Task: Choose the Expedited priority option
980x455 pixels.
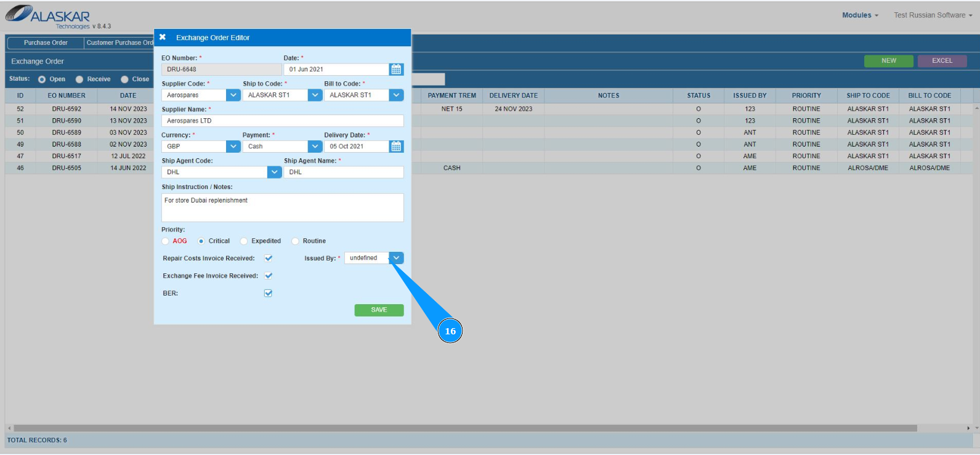Action: (244, 241)
